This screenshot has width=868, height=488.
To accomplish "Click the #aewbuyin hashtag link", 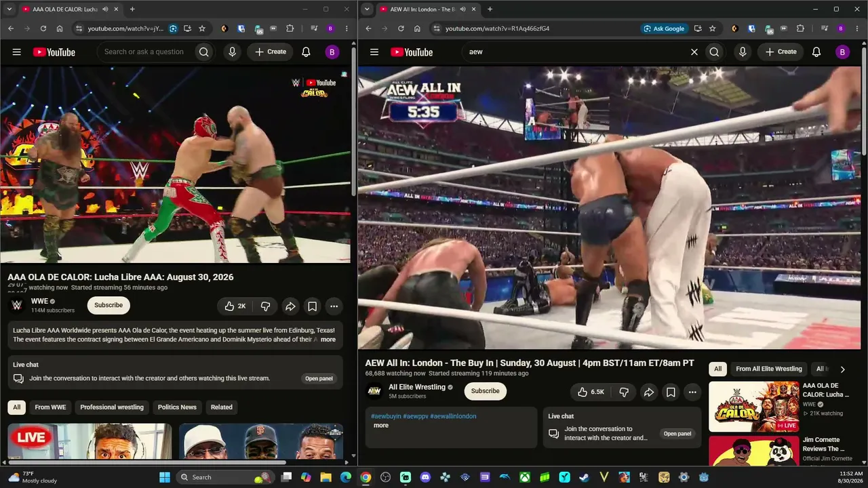I will [x=386, y=416].
